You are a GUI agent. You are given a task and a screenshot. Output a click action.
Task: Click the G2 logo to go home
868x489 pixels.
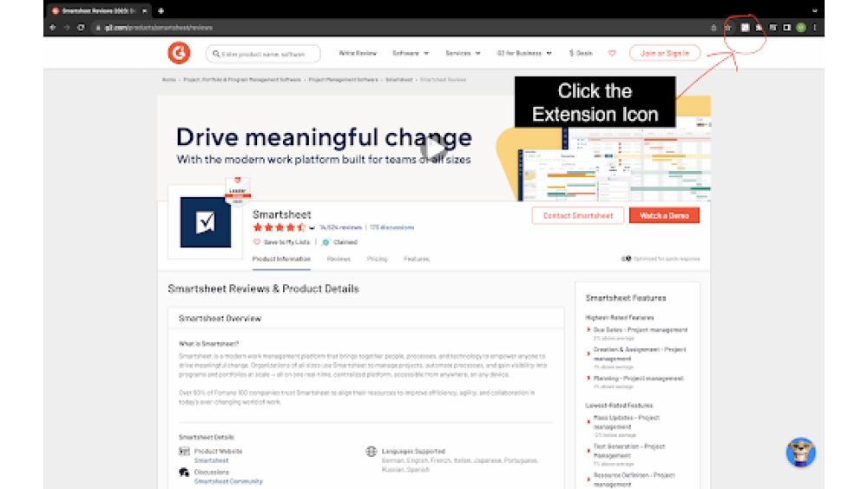click(x=179, y=53)
